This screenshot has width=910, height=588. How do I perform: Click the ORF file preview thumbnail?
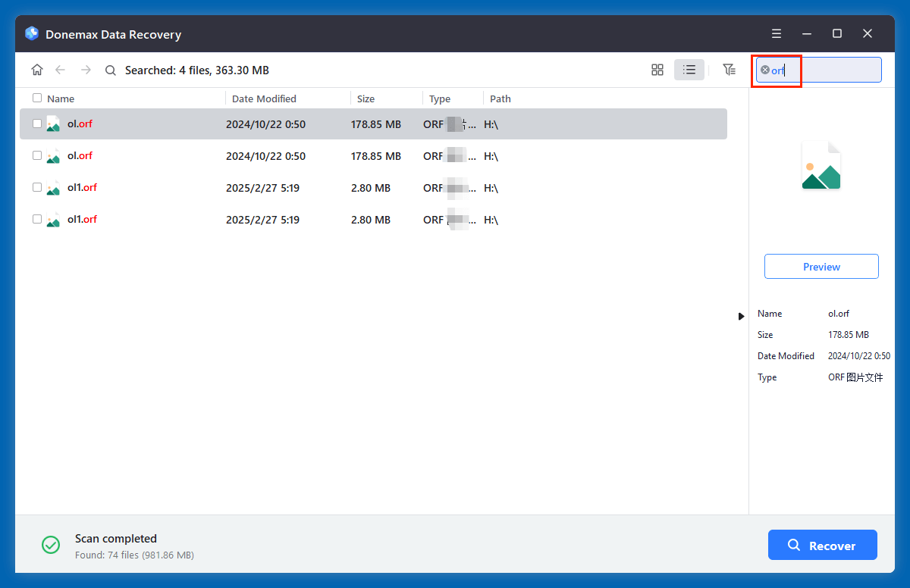(821, 165)
